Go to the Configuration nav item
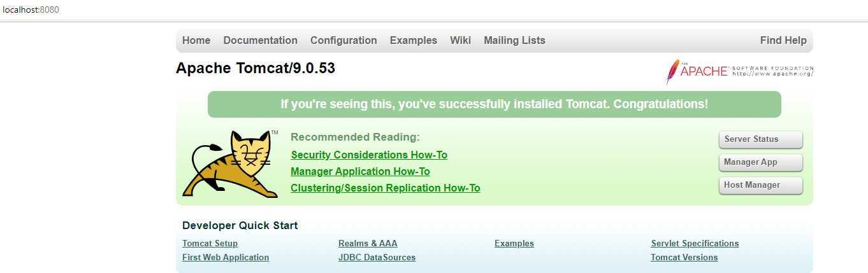 click(344, 40)
